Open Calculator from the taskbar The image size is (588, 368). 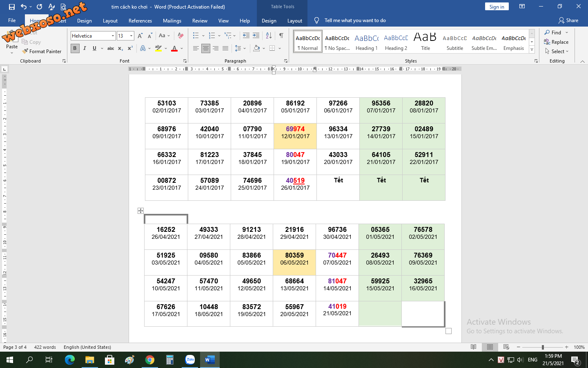pyautogui.click(x=170, y=360)
